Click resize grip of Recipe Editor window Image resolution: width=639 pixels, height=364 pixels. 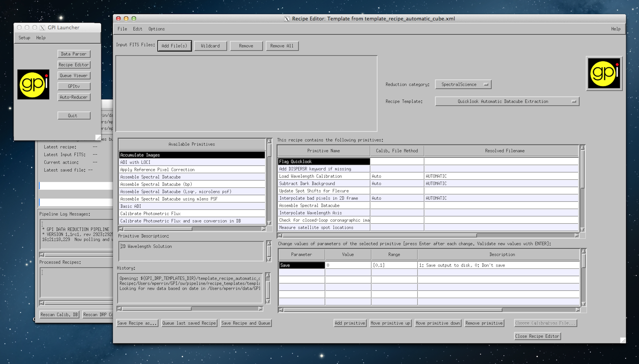pos(622,340)
